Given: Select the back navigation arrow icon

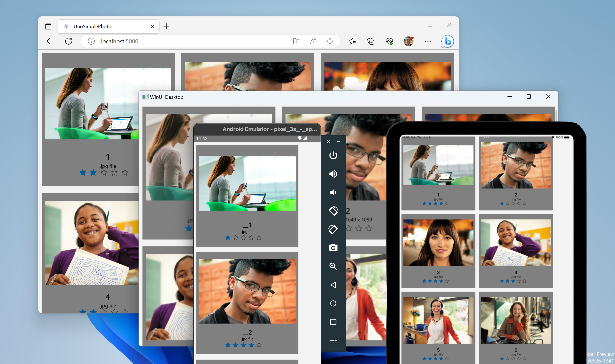Looking at the screenshot, I should coord(51,41).
